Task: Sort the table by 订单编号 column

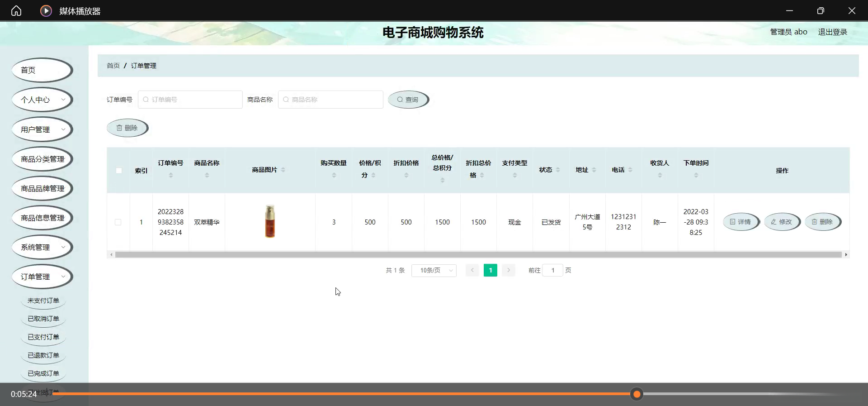Action: click(x=171, y=175)
